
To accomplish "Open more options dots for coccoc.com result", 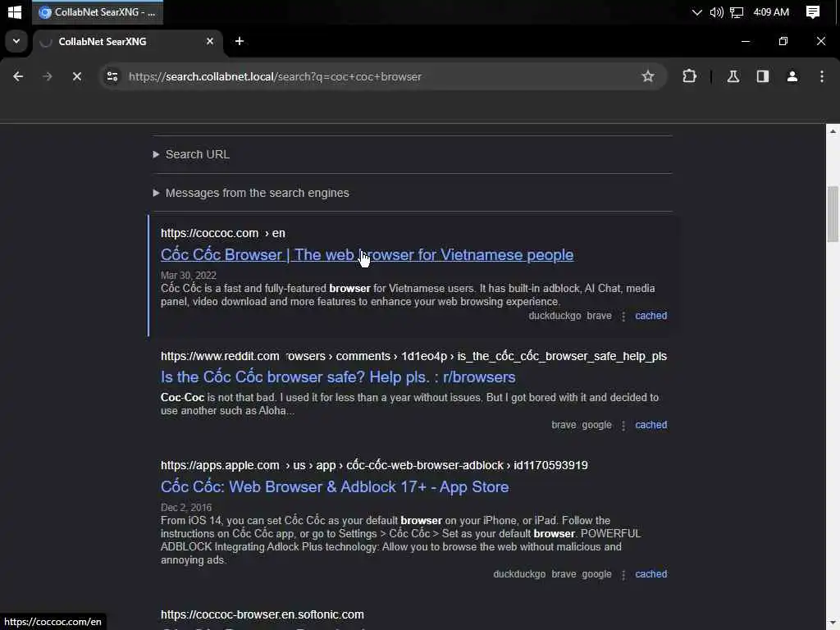I will click(x=623, y=316).
